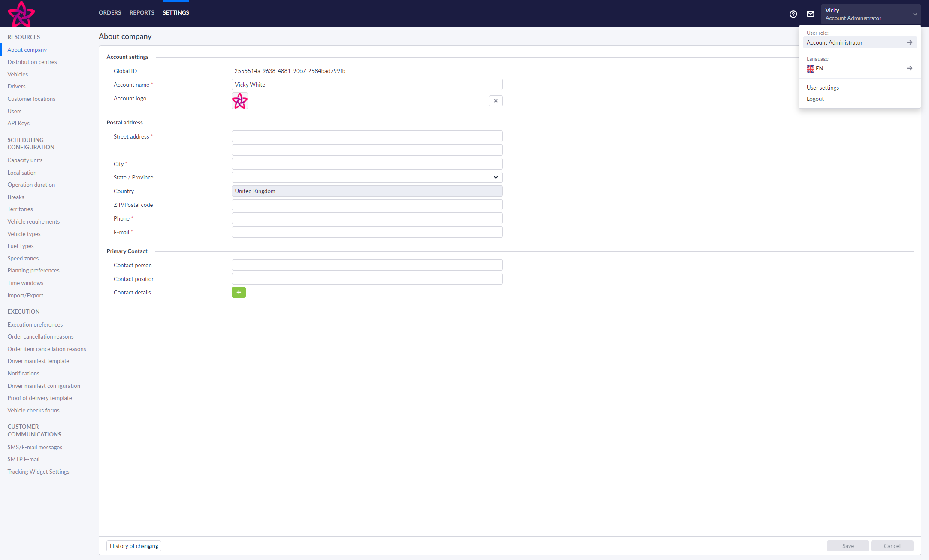929x560 pixels.
Task: Open API Keys in sidebar
Action: click(x=18, y=123)
